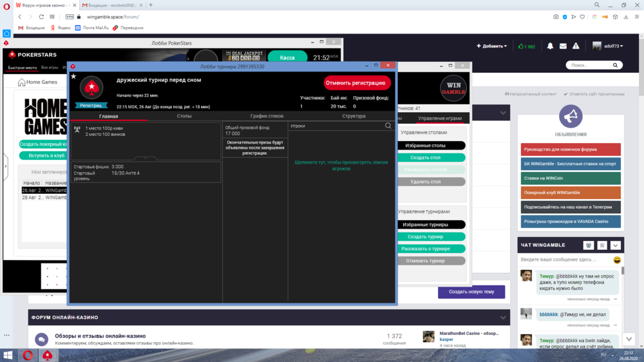Open Покерный клуб WINGamble announcement link
The height and width of the screenshot is (362, 644).
pos(571,193)
